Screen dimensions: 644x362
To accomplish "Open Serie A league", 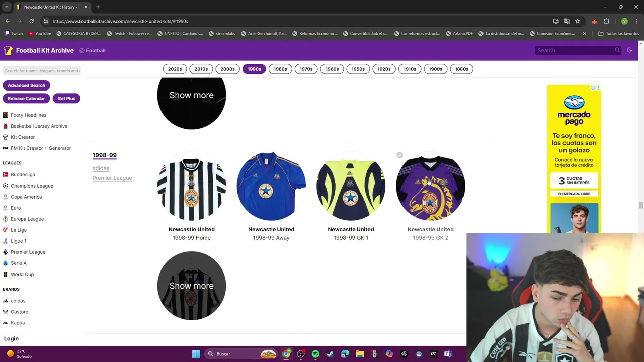I will 19,263.
